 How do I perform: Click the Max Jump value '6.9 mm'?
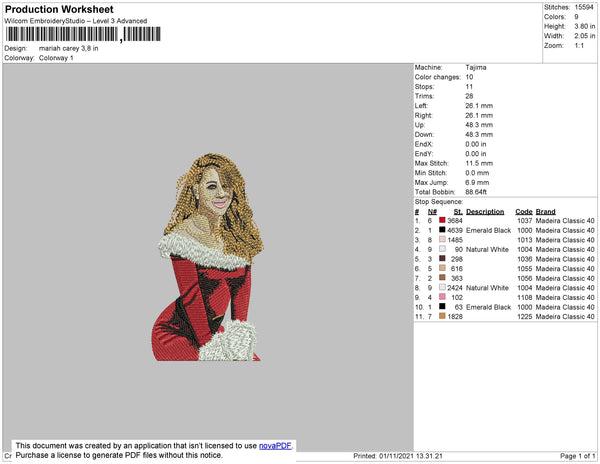477,182
